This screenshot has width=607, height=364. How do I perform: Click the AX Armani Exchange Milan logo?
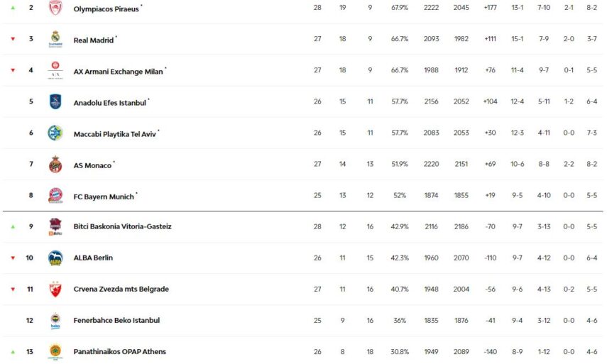pos(55,70)
